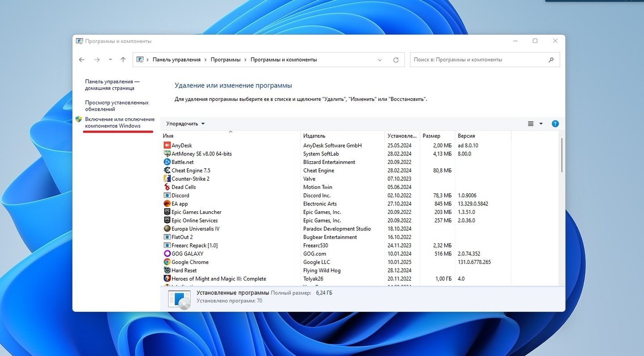This screenshot has height=356, width=644.
Task: Open Просмотр установленных обновлений link
Action: coord(117,106)
